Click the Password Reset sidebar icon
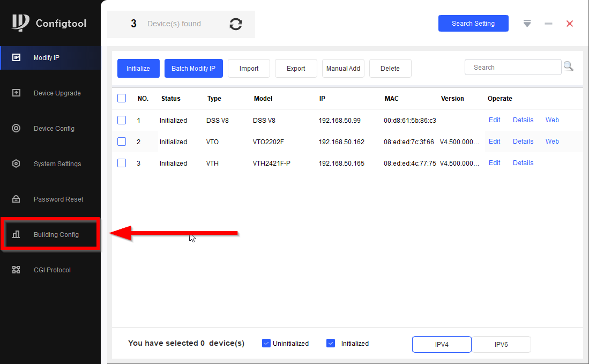Viewport: 589px width, 364px height. (16, 199)
